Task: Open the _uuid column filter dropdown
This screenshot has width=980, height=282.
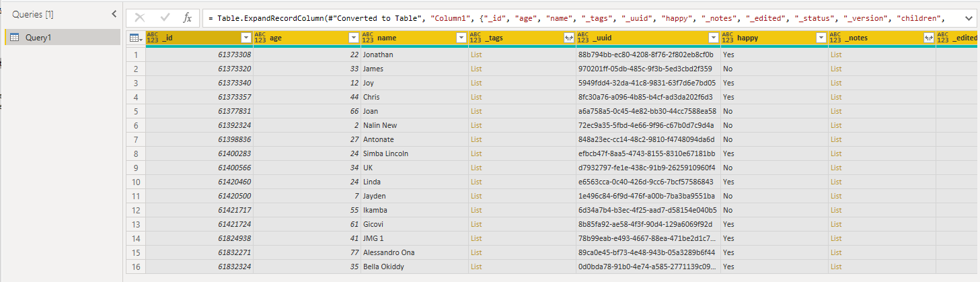Action: [712, 38]
